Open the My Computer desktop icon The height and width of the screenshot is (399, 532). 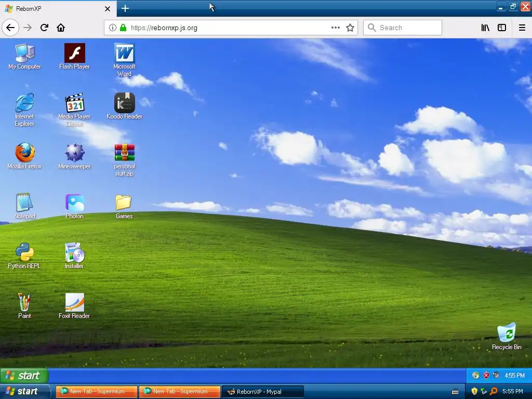pyautogui.click(x=25, y=56)
